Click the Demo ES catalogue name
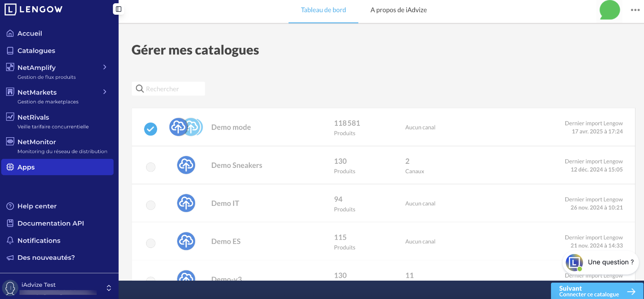 [226, 241]
